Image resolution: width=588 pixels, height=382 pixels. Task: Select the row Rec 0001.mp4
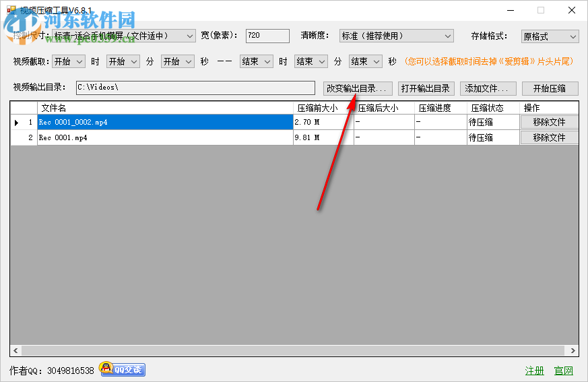pos(166,137)
